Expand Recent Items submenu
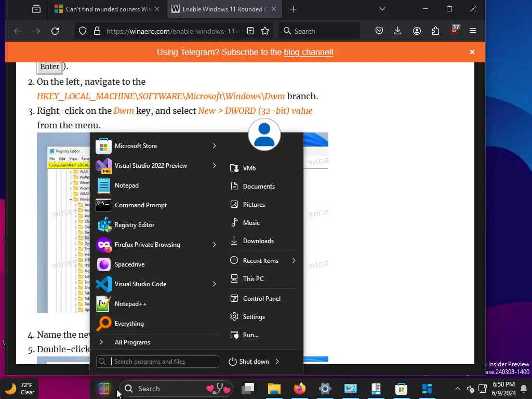 [x=294, y=261]
